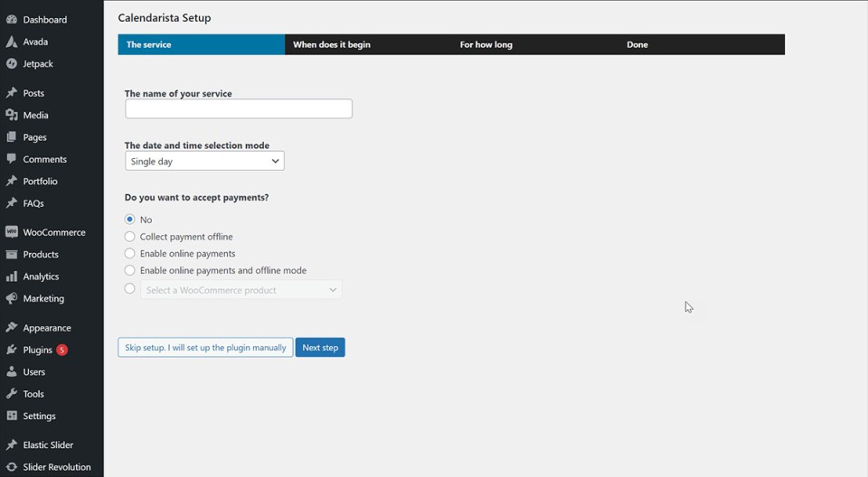Focus the service name text field
Viewport: 868px width, 477px height.
pos(239,109)
